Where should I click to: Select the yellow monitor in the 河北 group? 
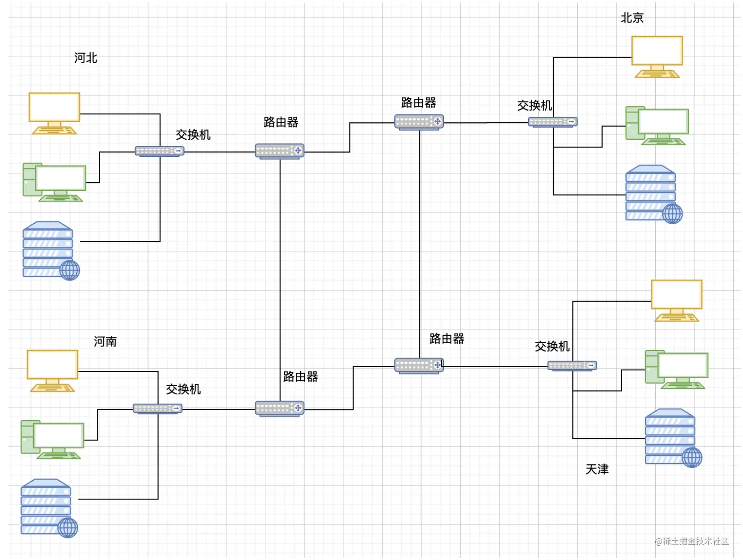pyautogui.click(x=54, y=113)
